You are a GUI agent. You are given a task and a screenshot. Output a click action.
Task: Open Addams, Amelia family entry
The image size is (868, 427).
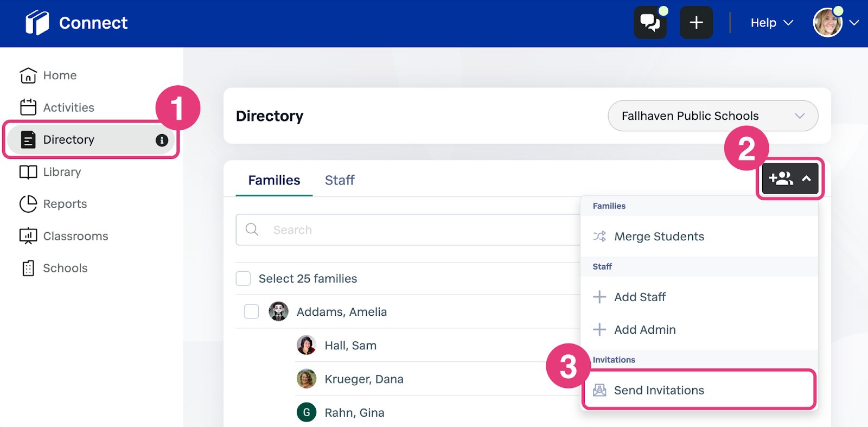[x=342, y=312]
